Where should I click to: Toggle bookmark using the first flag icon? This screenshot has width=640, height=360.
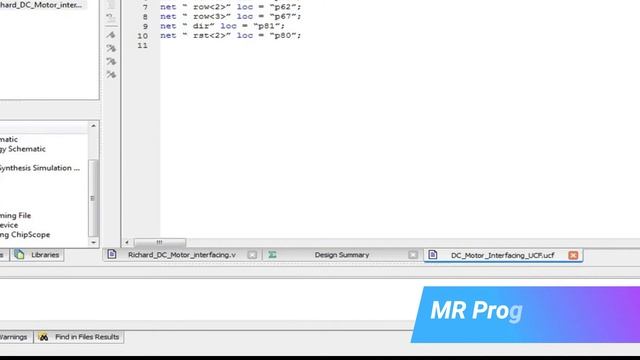111,35
